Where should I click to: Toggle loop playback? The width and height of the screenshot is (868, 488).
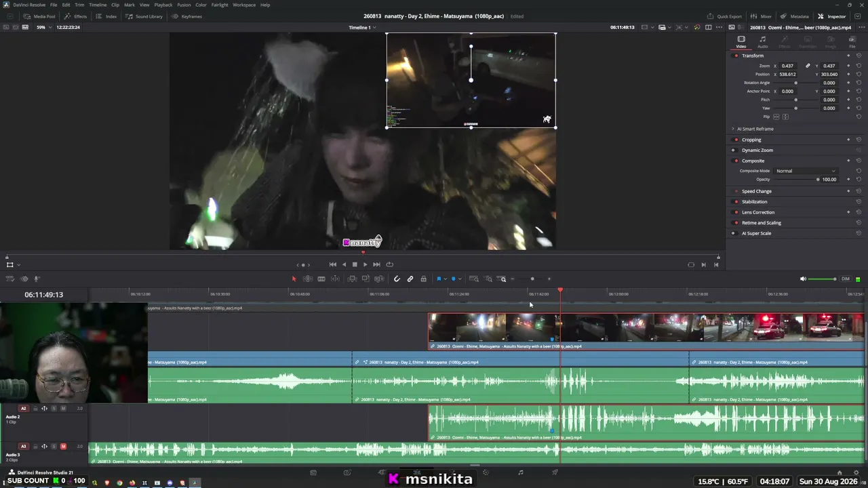pos(389,264)
